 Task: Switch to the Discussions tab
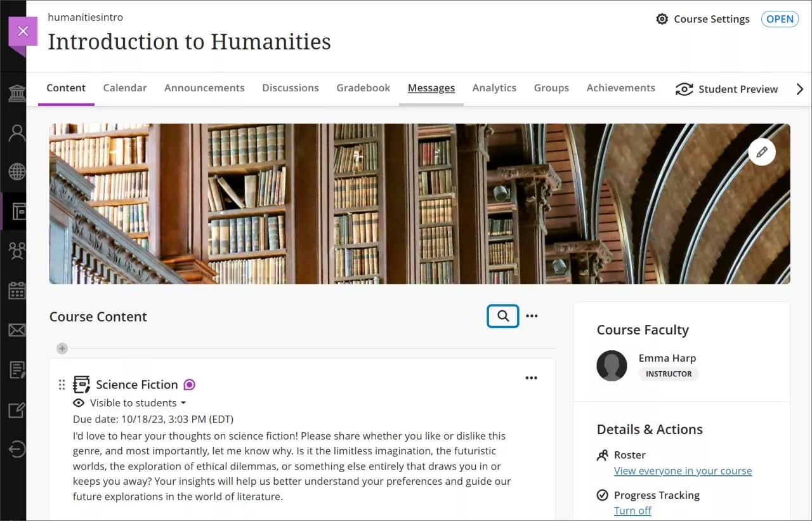point(290,88)
